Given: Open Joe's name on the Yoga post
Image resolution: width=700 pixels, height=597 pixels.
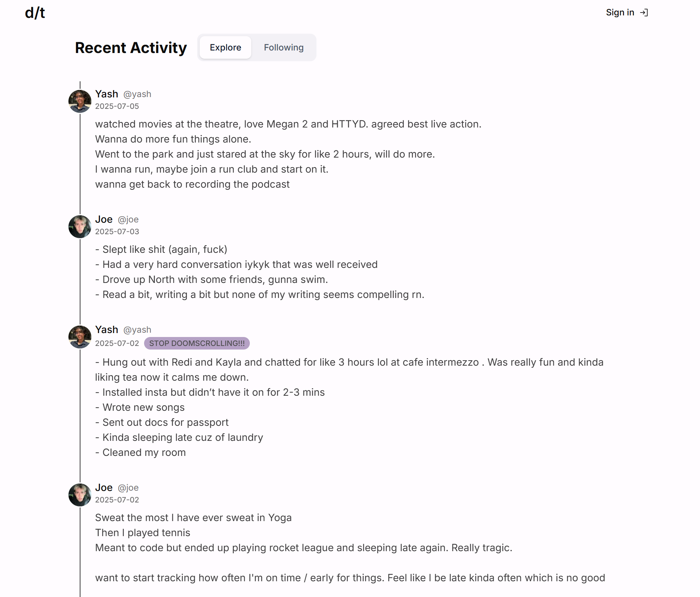Looking at the screenshot, I should point(104,487).
